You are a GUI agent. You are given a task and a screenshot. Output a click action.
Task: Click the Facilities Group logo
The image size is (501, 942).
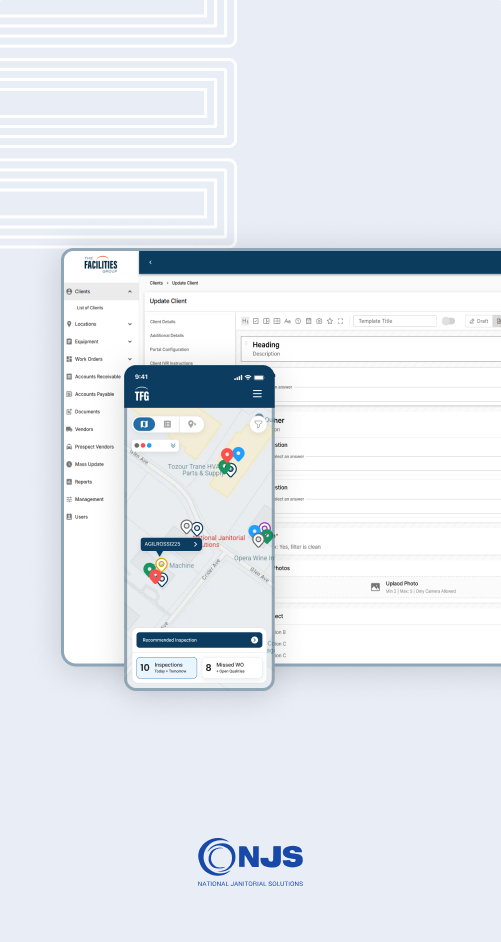click(101, 264)
